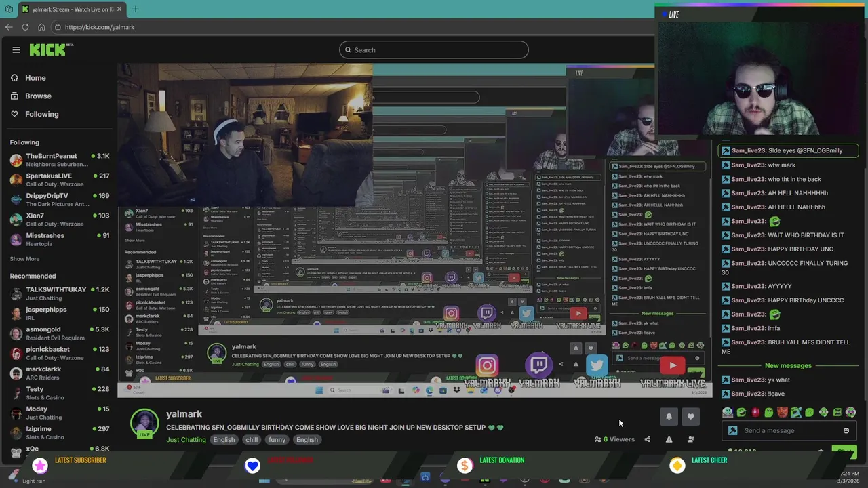Viewport: 868px width, 488px height.
Task: Click chat message 'who tht in the back'
Action: pos(794,179)
